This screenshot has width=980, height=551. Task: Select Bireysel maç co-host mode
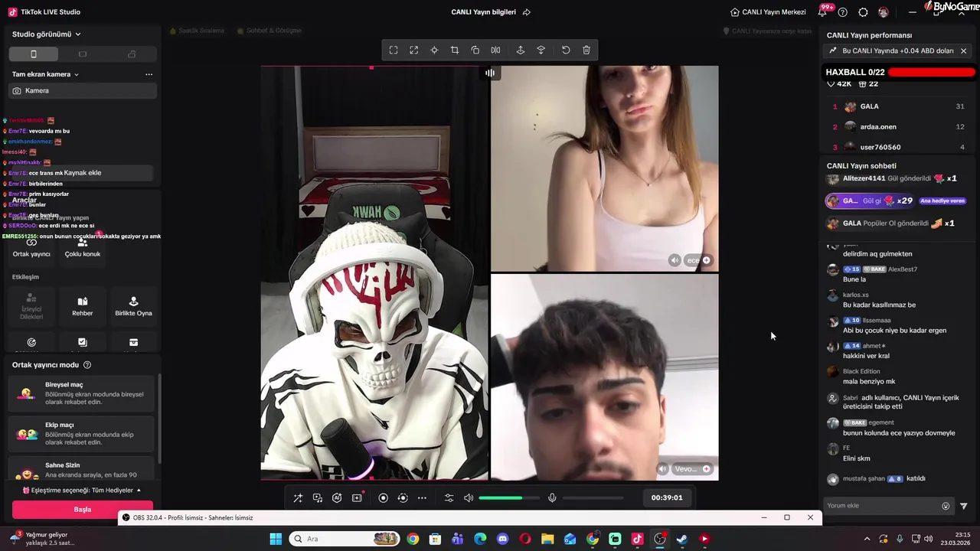point(83,393)
